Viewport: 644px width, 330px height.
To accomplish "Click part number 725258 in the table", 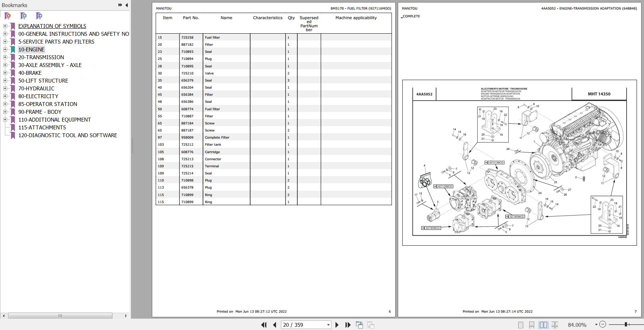I will click(x=187, y=37).
